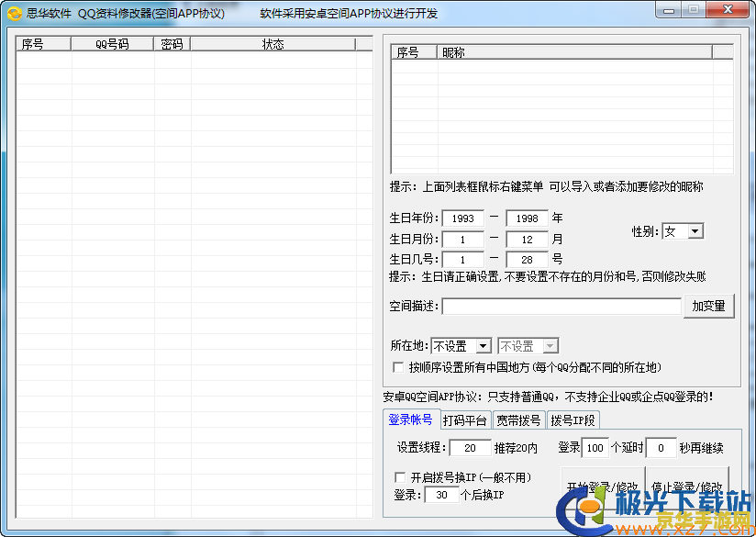Click the birthday start year field 1993
The width and height of the screenshot is (756, 537).
[x=462, y=218]
